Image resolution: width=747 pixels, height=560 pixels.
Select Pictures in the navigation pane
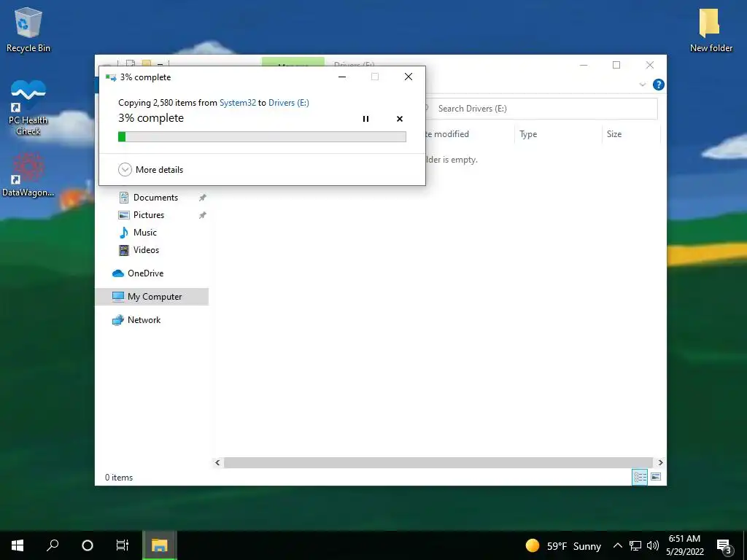click(149, 215)
